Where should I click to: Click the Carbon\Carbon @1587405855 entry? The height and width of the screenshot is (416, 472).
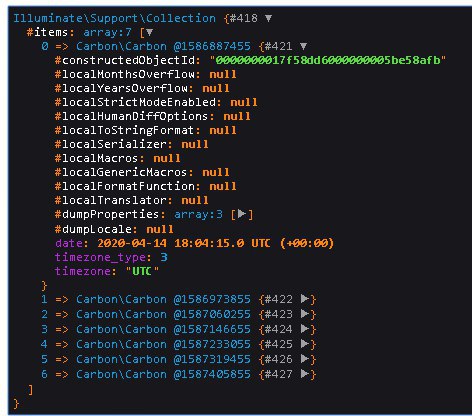[x=163, y=374]
